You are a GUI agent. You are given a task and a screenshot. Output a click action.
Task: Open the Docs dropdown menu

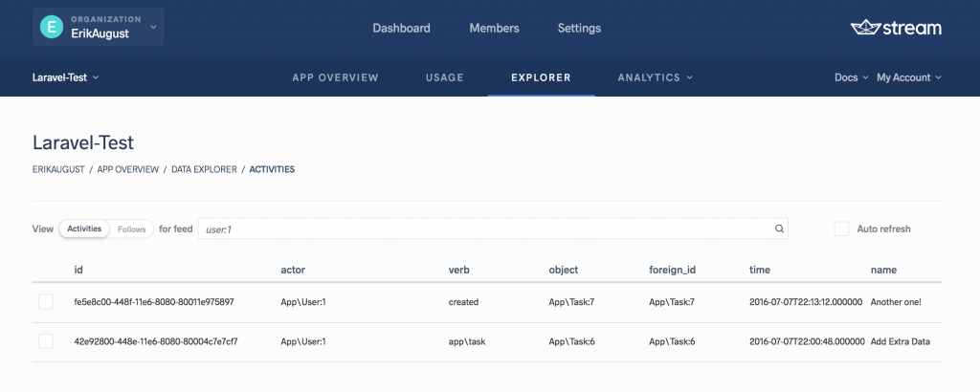tap(851, 77)
